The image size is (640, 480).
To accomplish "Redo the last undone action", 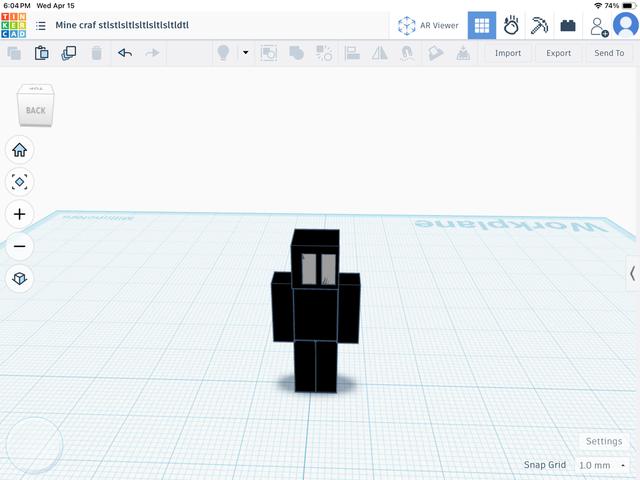I will tap(152, 53).
